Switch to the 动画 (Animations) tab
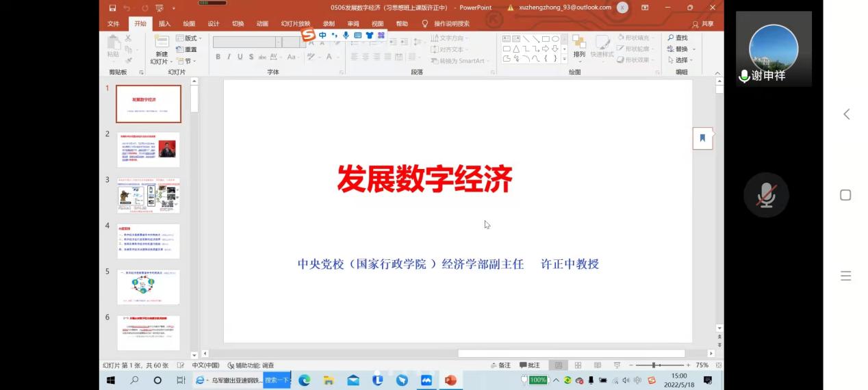The image size is (868, 390). coord(262,24)
